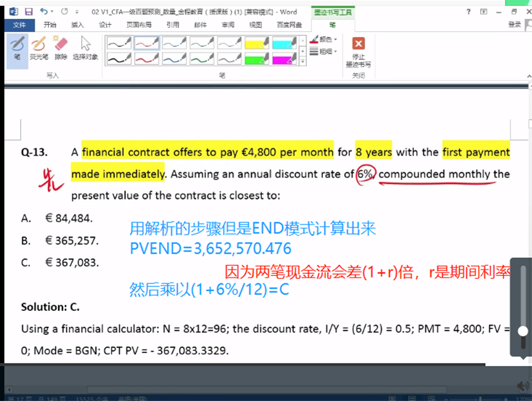Show next row of pen styles

(303, 52)
